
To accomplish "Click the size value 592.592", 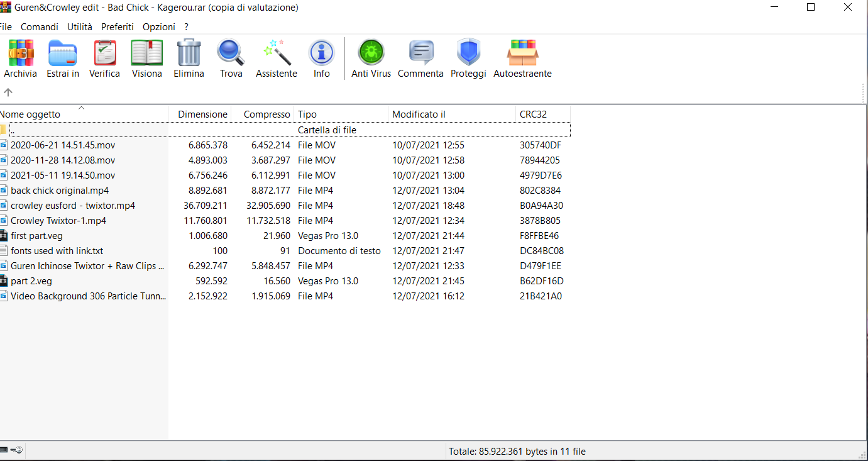I will [211, 281].
